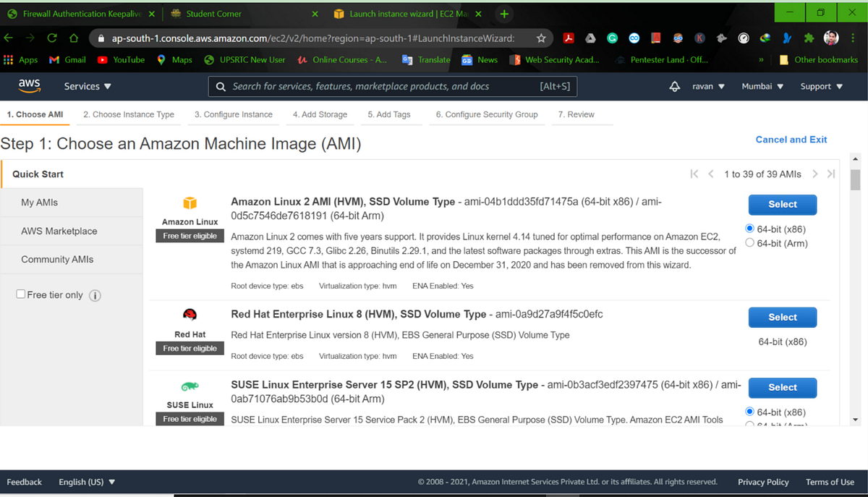Select the Red Hat Enterprise Linux 8 AMI

coord(782,317)
